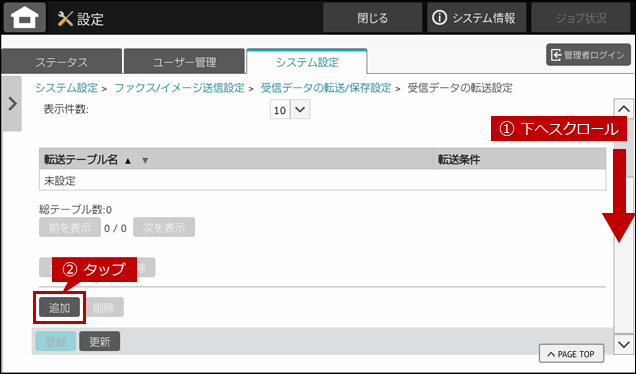The image size is (636, 374).
Task: Sort 転送テーブル名 descending with down triangle
Action: click(145, 161)
